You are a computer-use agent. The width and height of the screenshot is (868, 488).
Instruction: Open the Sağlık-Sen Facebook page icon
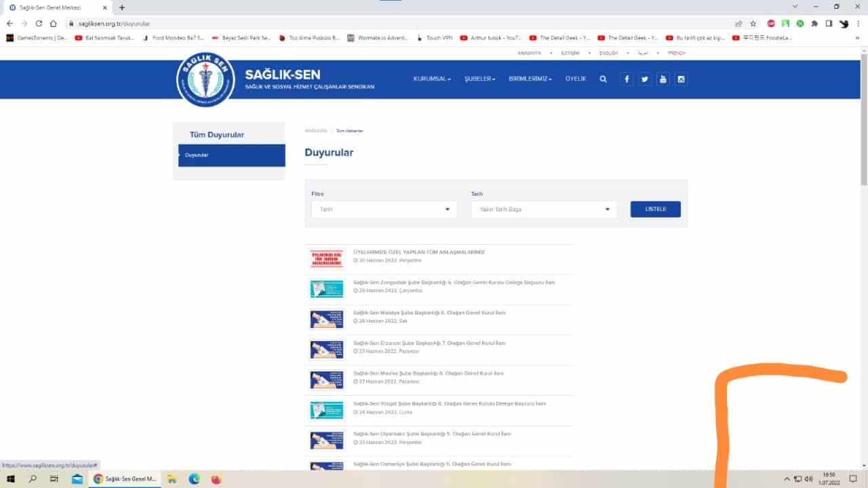point(627,79)
